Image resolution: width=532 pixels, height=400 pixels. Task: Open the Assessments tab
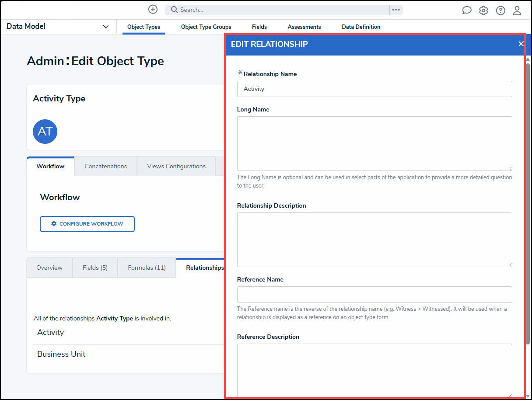click(x=304, y=27)
